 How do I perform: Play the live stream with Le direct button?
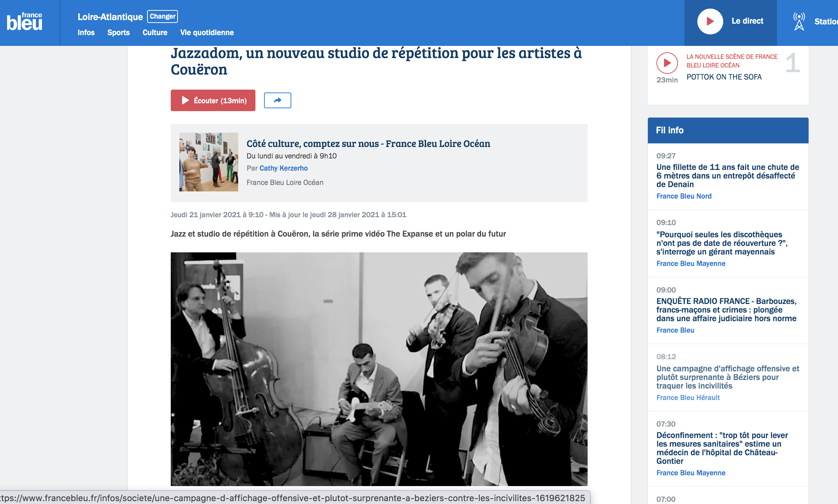pyautogui.click(x=730, y=22)
